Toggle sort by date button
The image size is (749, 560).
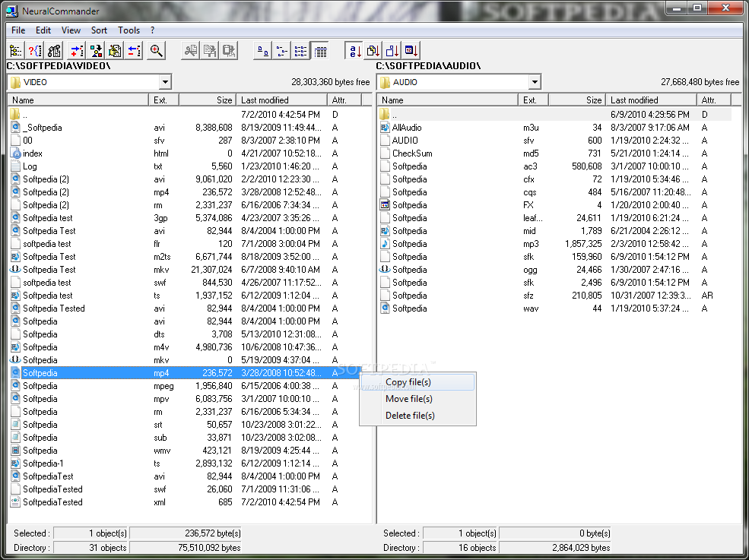coord(411,50)
